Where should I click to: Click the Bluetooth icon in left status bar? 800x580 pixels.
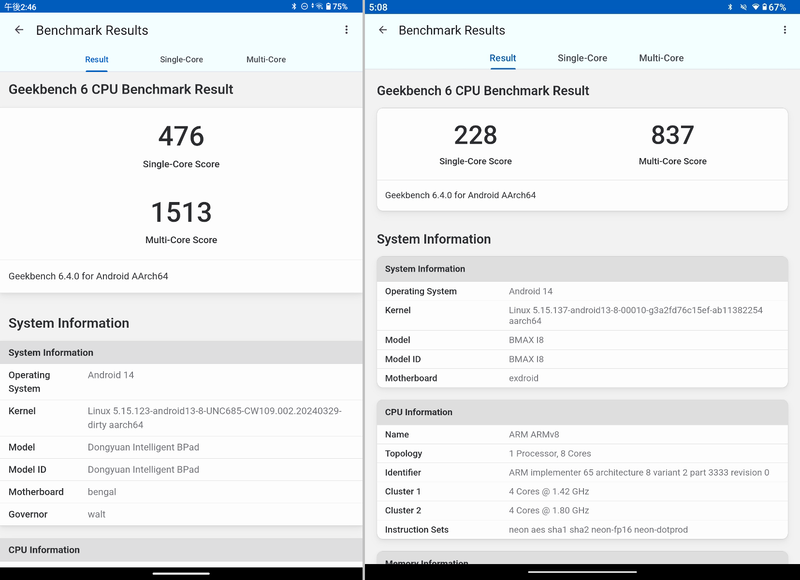pos(294,7)
